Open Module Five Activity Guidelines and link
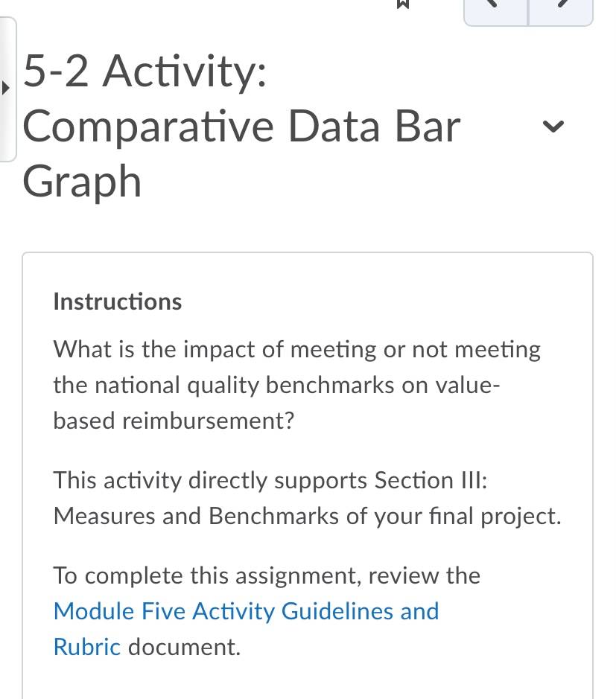 click(x=247, y=611)
